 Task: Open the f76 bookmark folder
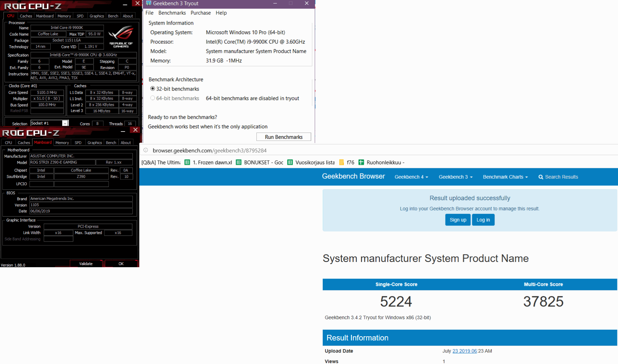347,162
